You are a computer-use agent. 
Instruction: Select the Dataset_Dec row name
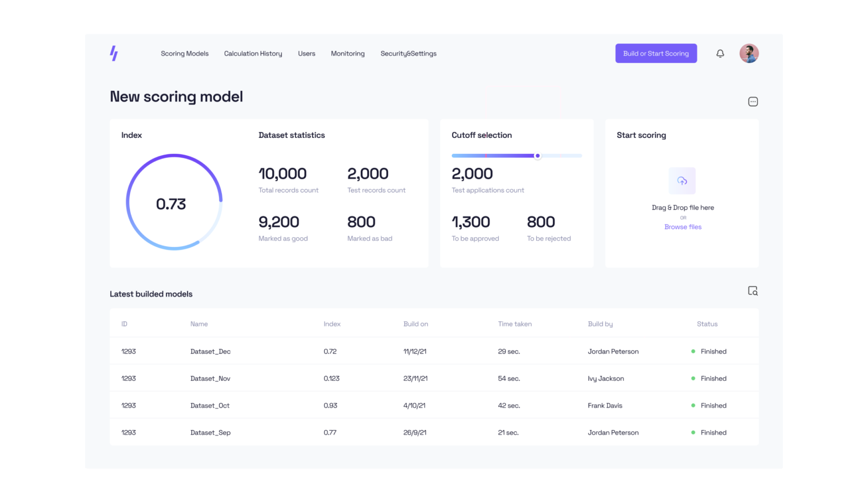(210, 351)
